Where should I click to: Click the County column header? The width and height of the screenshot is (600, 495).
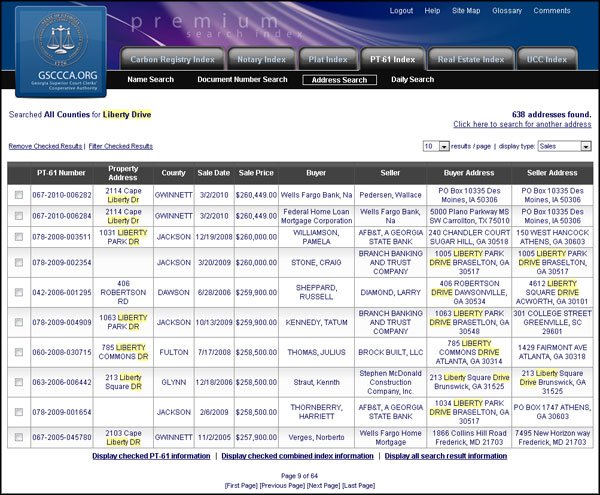pyautogui.click(x=173, y=173)
